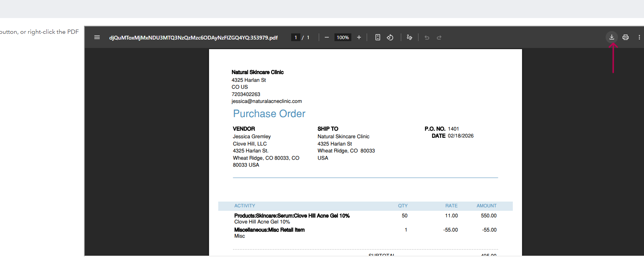Click the PDF filename in the toolbar

pos(193,38)
